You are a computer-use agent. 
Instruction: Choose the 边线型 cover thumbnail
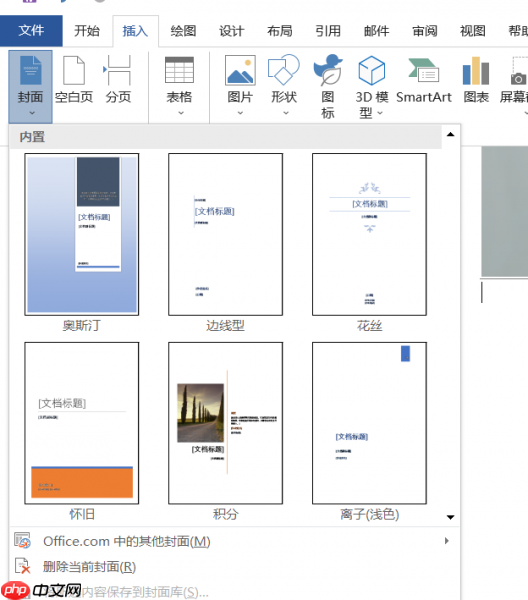point(225,235)
